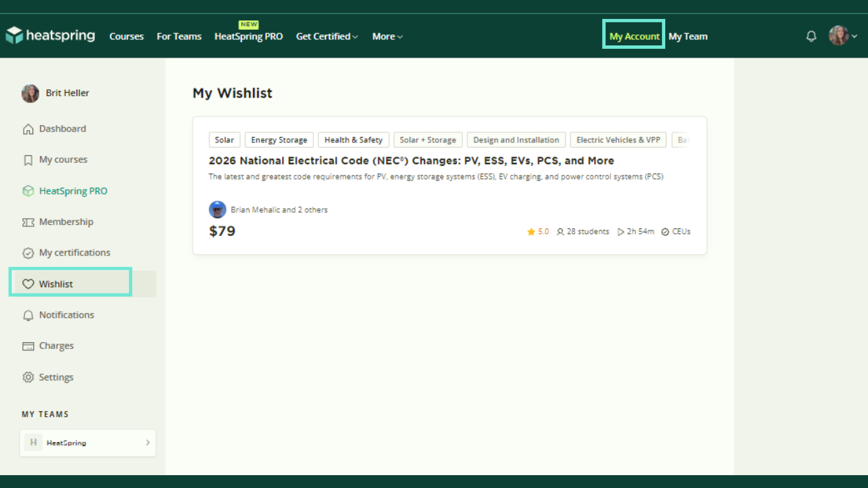Open notifications bell in top bar
The image size is (868, 488).
tap(811, 37)
